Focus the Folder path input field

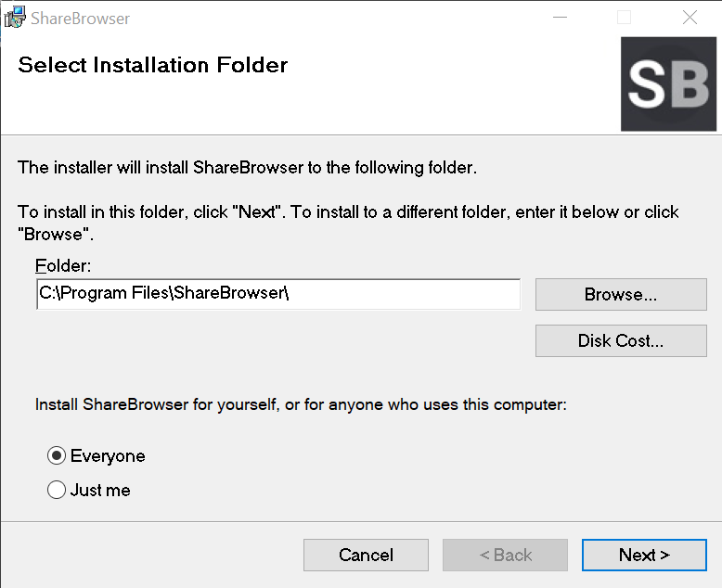tap(278, 294)
